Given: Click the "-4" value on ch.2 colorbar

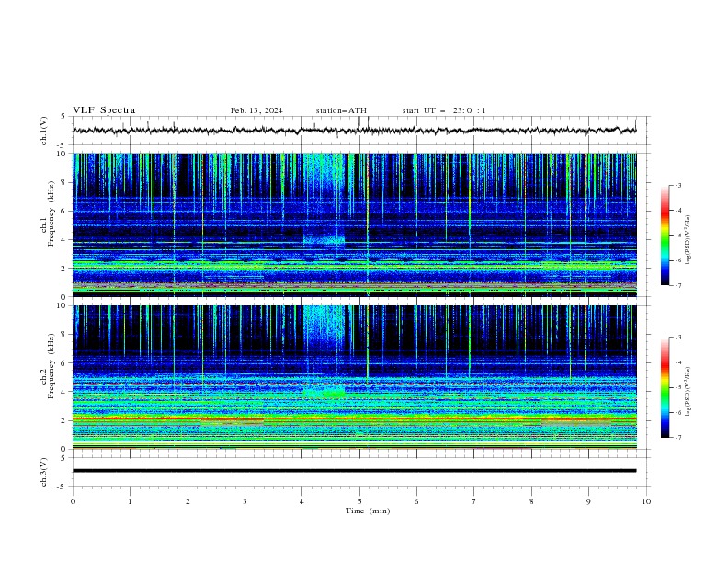Looking at the screenshot, I should tap(678, 362).
